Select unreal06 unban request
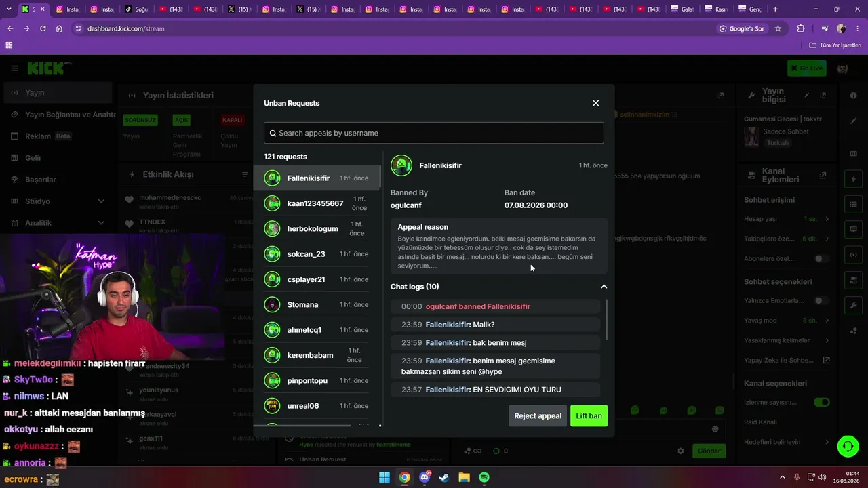868x488 pixels. click(x=317, y=406)
